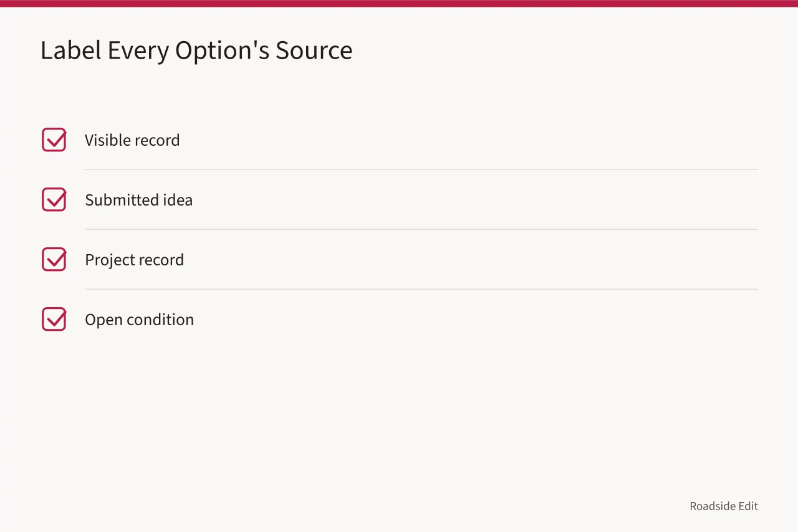Click the divider line below Visible record
This screenshot has width=798, height=532.
tap(421, 169)
